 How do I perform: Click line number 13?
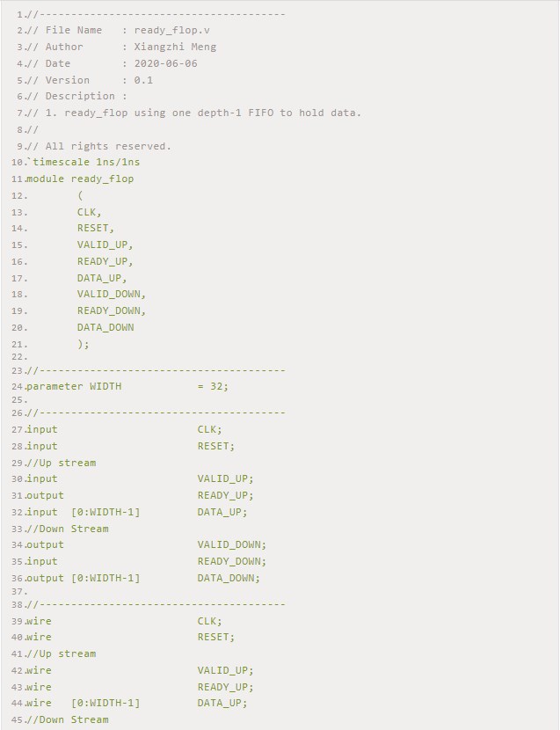pyautogui.click(x=19, y=212)
